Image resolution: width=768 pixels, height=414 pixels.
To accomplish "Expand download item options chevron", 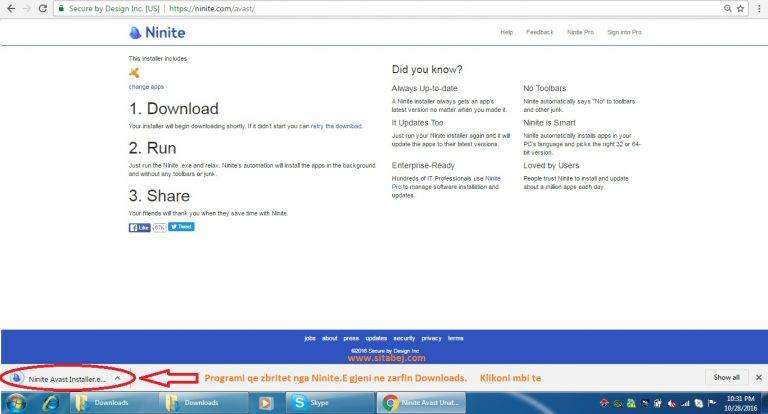I will pyautogui.click(x=118, y=378).
